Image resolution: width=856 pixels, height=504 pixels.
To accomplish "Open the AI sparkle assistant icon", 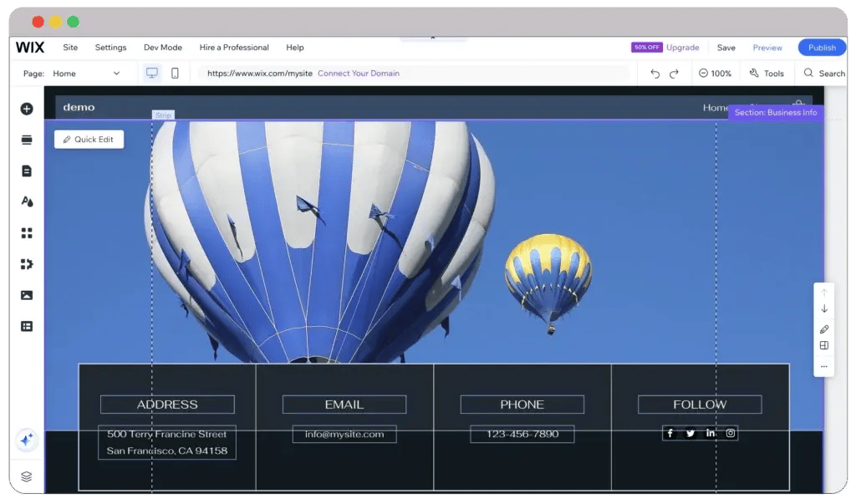I will tap(27, 440).
